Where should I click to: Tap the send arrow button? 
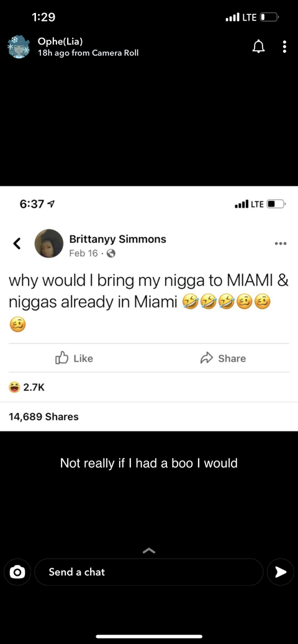(x=281, y=571)
